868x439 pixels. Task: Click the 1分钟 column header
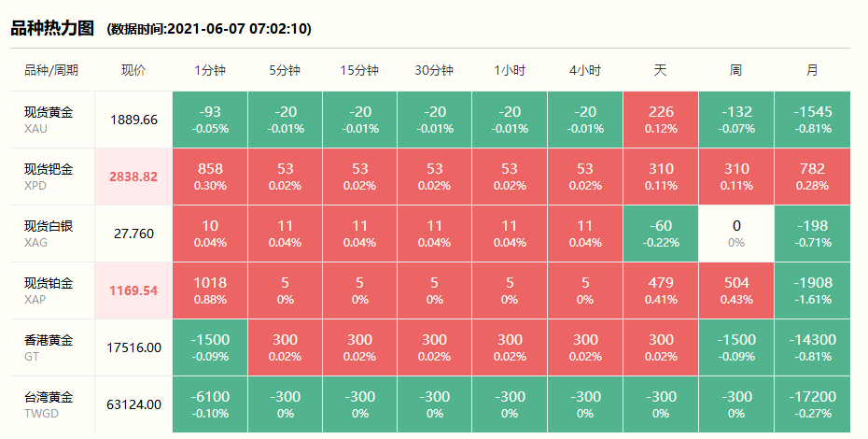tap(210, 70)
